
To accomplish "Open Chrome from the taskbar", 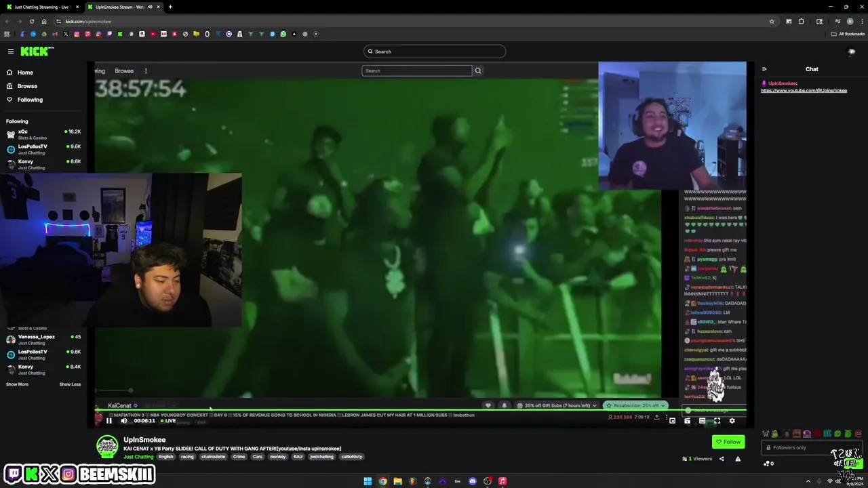I will click(x=383, y=481).
